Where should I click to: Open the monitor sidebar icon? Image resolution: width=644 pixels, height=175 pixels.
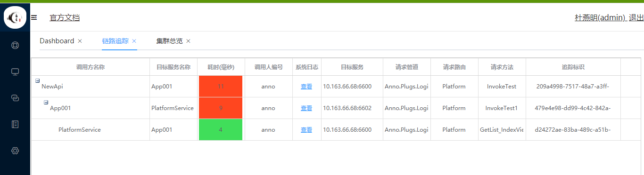coord(15,72)
